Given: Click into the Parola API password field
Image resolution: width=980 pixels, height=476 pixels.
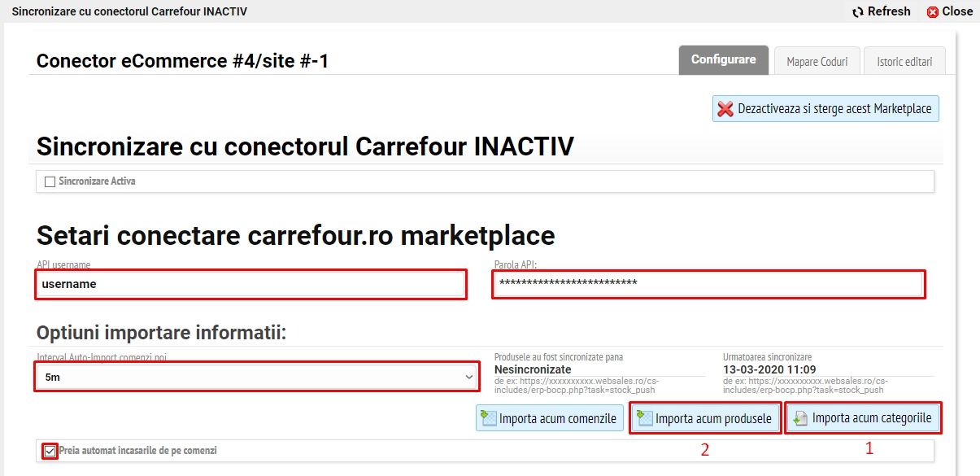Looking at the screenshot, I should (708, 283).
